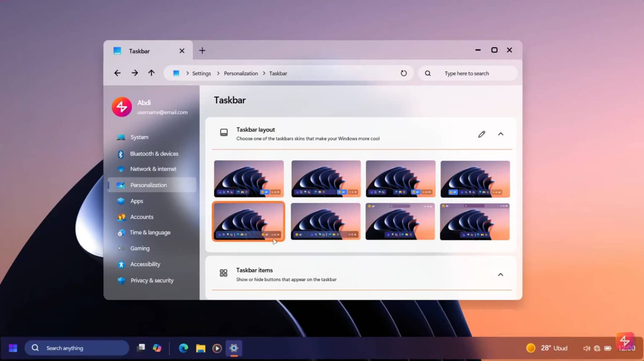Screen dimensions: 644x361
Task: Select the second taskbar skin thumbnail
Action: (x=326, y=179)
